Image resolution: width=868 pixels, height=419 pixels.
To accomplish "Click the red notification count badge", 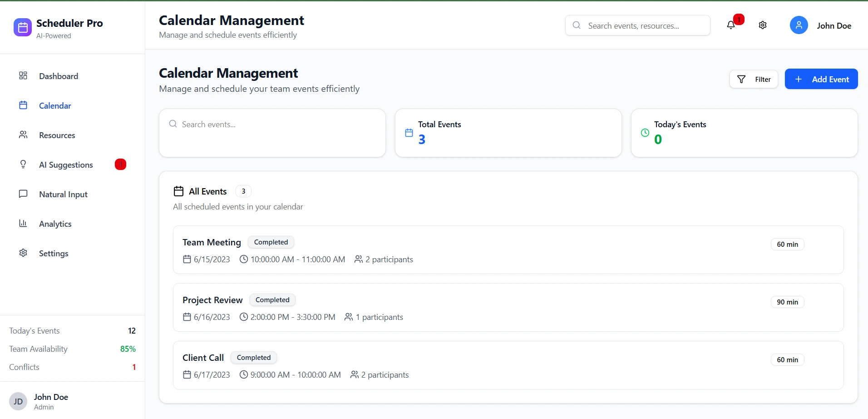I will (739, 20).
